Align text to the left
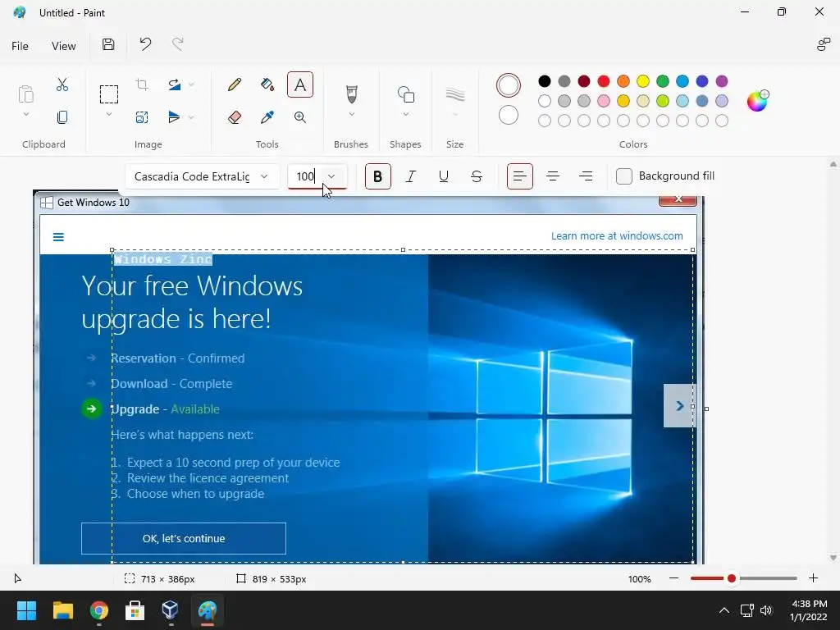This screenshot has height=630, width=840. pyautogui.click(x=519, y=176)
